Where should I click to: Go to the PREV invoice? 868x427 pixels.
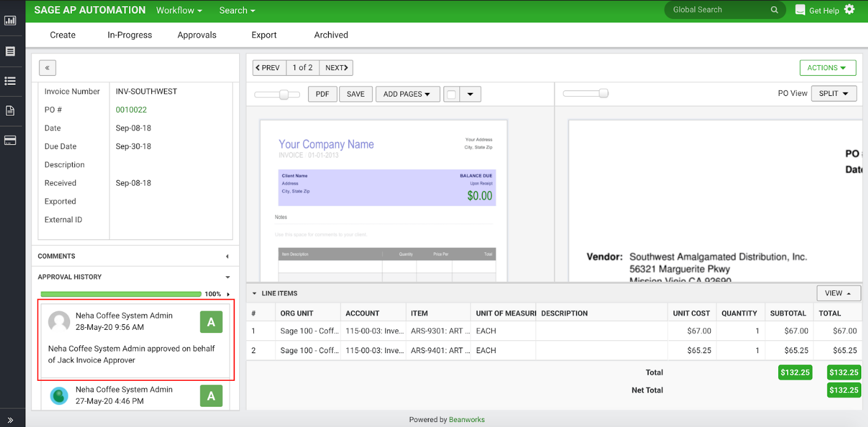pos(270,68)
